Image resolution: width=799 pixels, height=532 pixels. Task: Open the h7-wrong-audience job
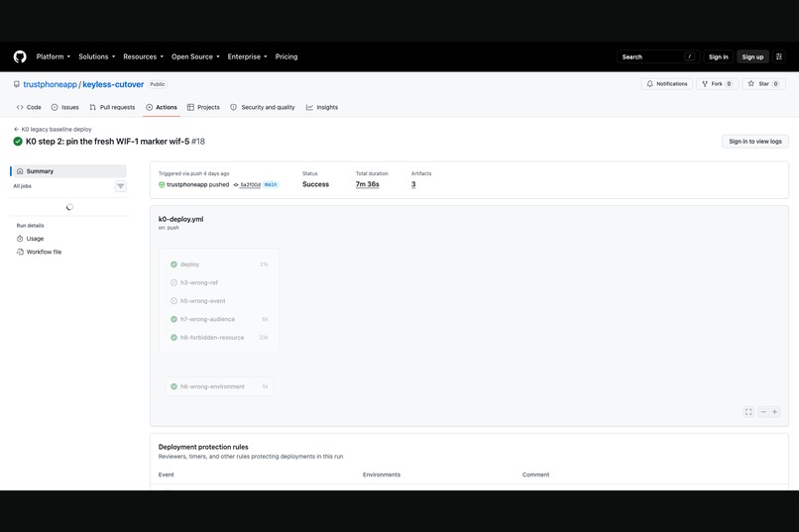pyautogui.click(x=219, y=319)
